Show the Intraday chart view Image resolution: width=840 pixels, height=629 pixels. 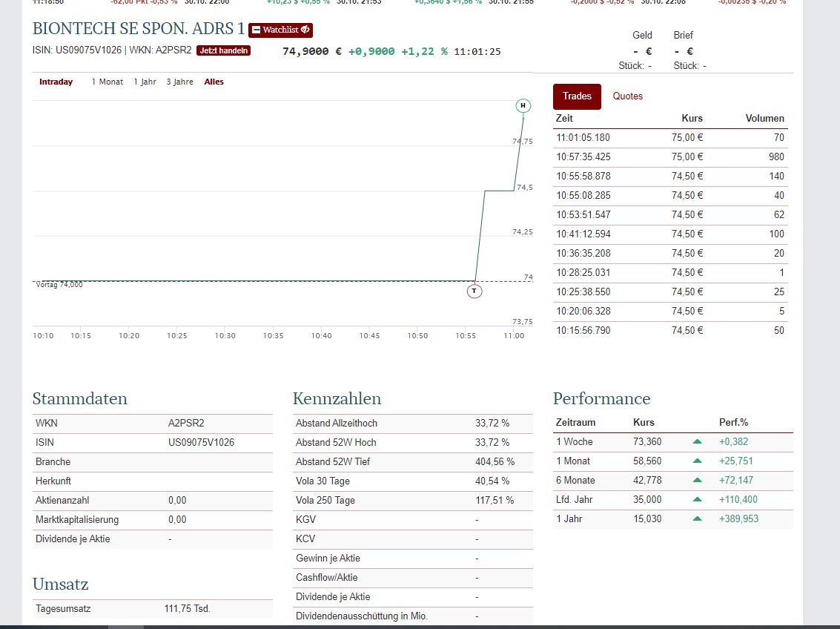pyautogui.click(x=56, y=82)
